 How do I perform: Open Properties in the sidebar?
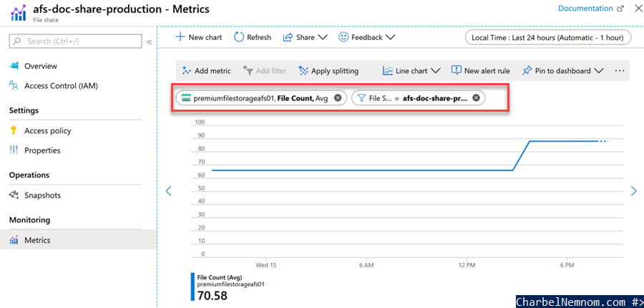pos(42,150)
